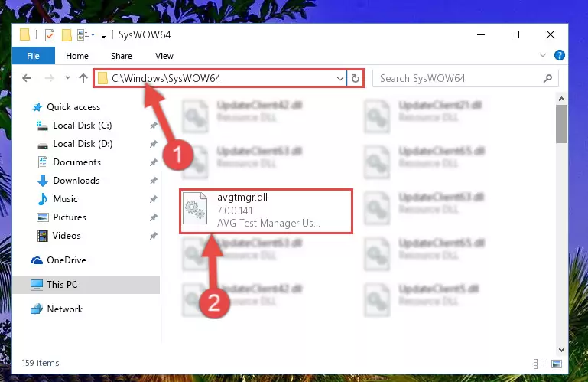Switch to the View ribbon tab
The image size is (588, 382).
click(164, 56)
